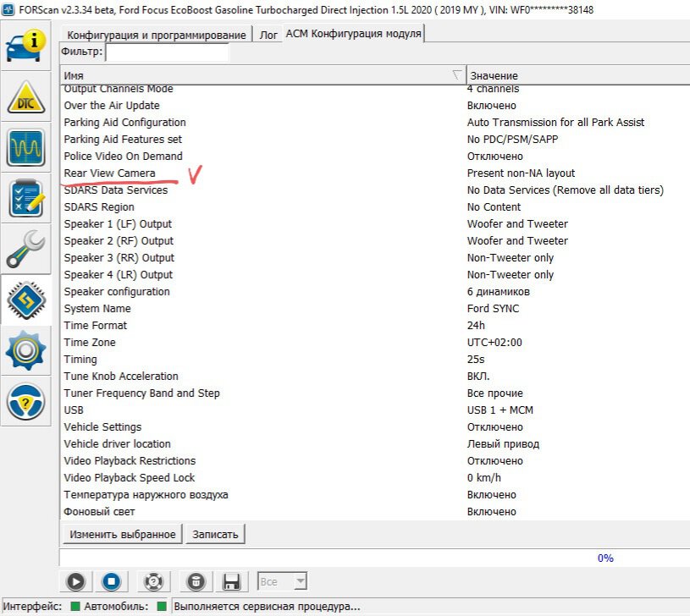
Task: Select the 'Speaker 1 (LF) Output' row
Action: click(375, 223)
